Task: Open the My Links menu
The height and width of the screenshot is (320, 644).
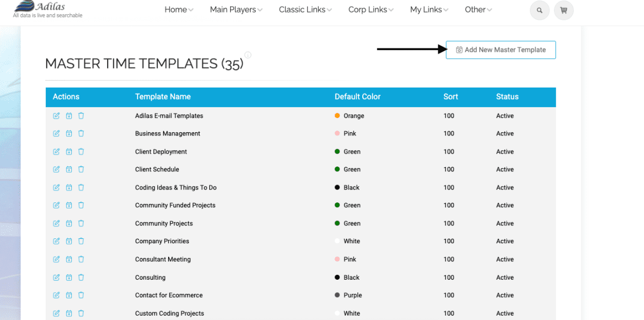Action: click(x=429, y=10)
